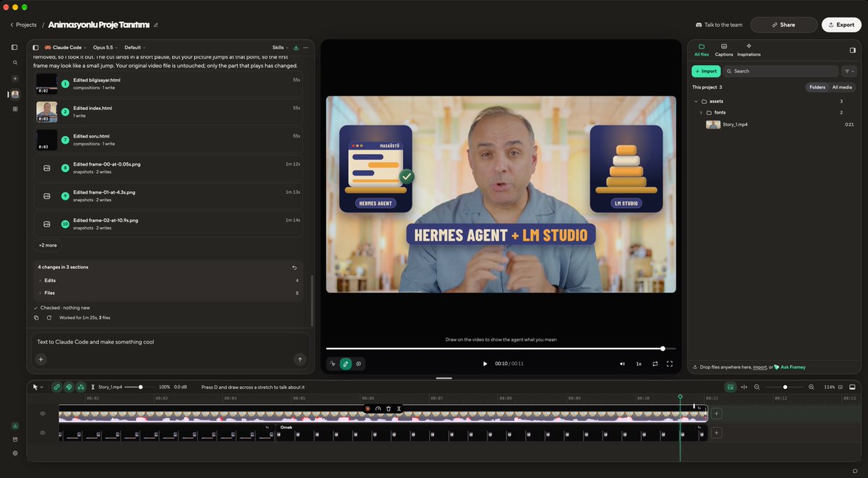Click the attach plus button in chat input
The width and height of the screenshot is (868, 478).
[x=41, y=359]
